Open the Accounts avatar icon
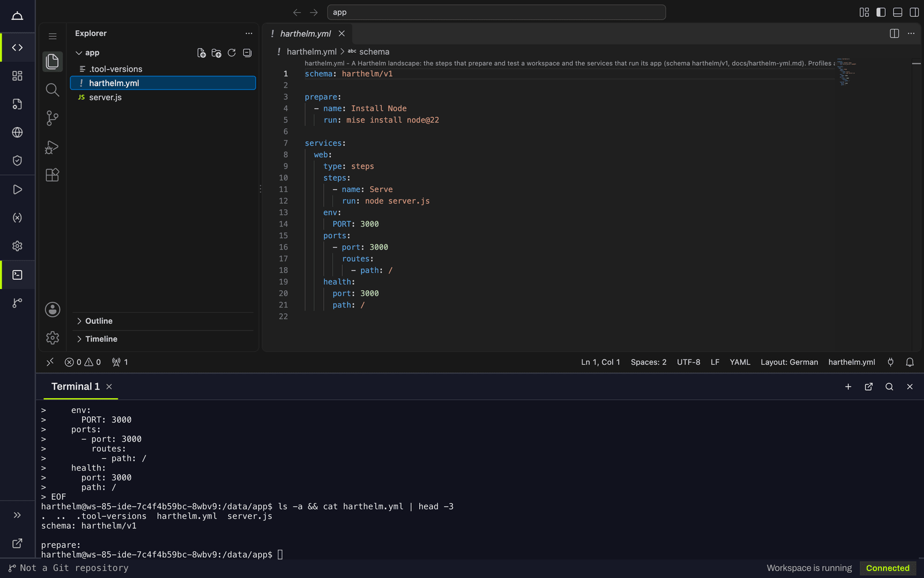The width and height of the screenshot is (924, 578). [53, 310]
